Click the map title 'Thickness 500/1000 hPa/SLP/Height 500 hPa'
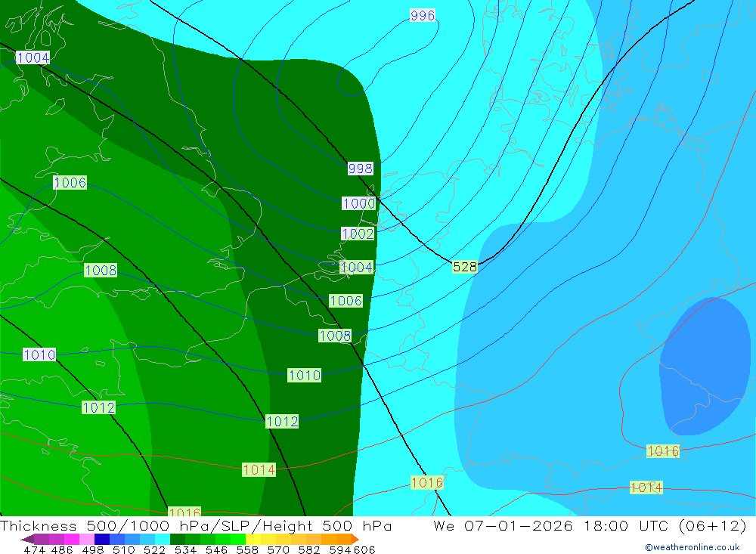756x554 pixels. coord(196,525)
